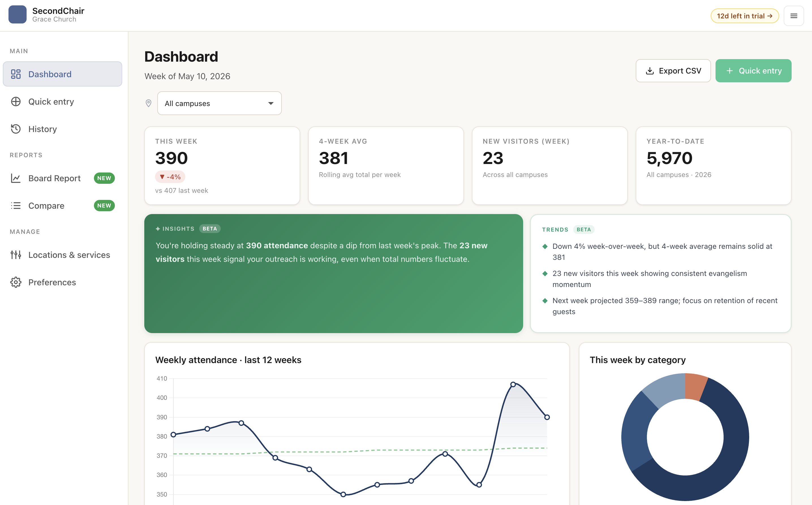Click the 'Next week projected 359–389' trend line
This screenshot has height=505, width=812.
(x=665, y=306)
